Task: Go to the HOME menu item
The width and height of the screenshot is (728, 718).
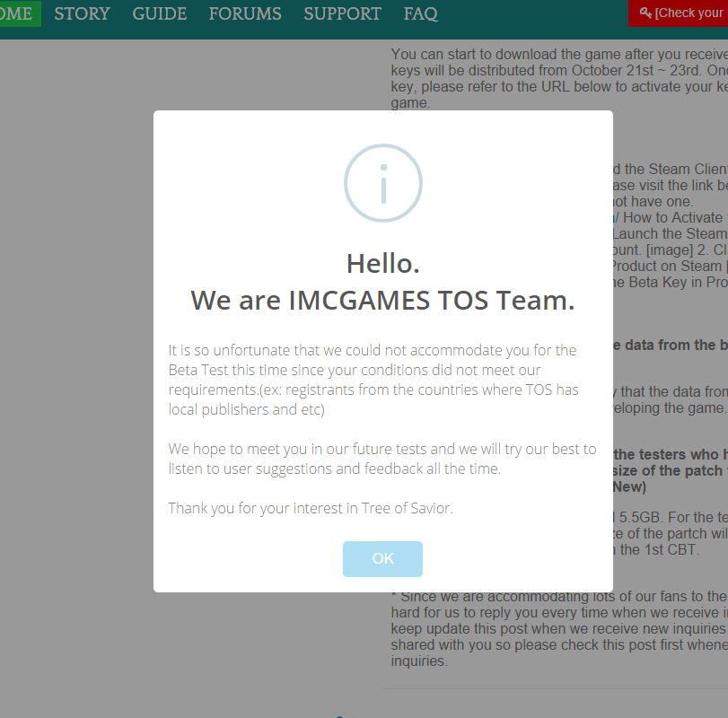Action: click(16, 13)
